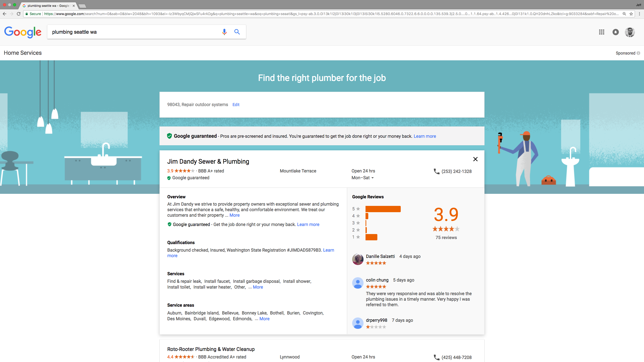
Task: Click the green Google guaranteed shield in banner
Action: pos(170,136)
